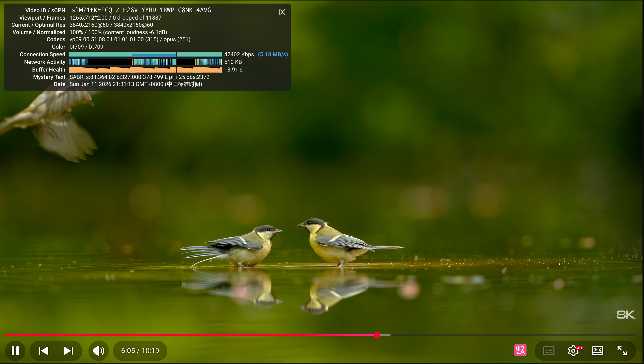Enter full screen mode
The width and height of the screenshot is (644, 364).
622,351
